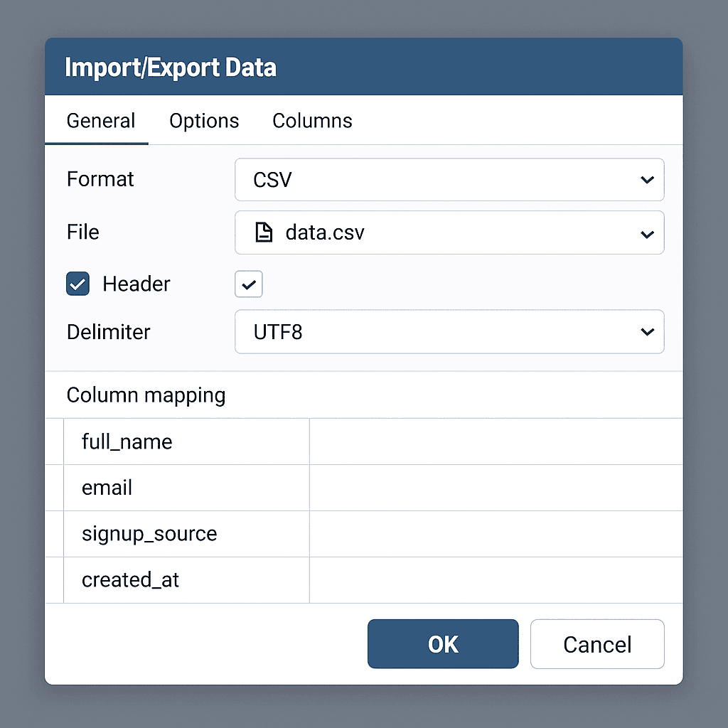Confirm the dialog with OK
Screen dimensions: 728x728
pyautogui.click(x=442, y=644)
